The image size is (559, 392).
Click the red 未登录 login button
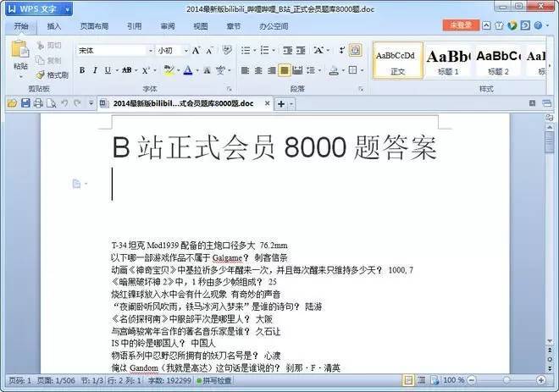pyautogui.click(x=461, y=25)
